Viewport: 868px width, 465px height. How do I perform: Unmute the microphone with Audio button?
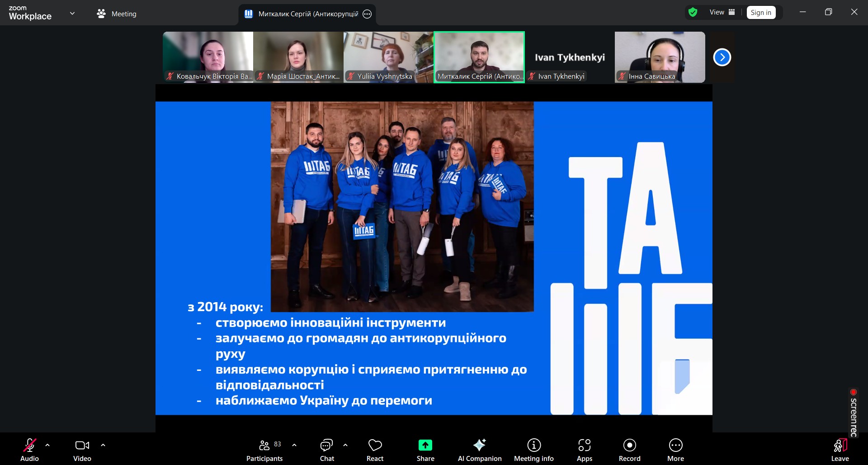(x=29, y=450)
